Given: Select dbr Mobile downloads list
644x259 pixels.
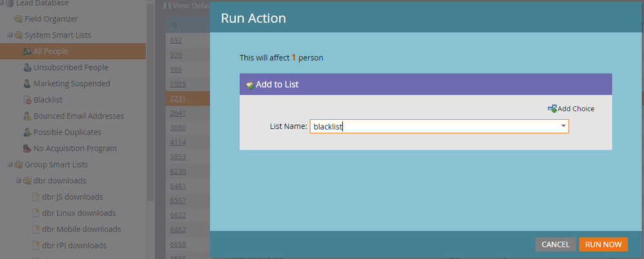Looking at the screenshot, I should click(x=81, y=229).
